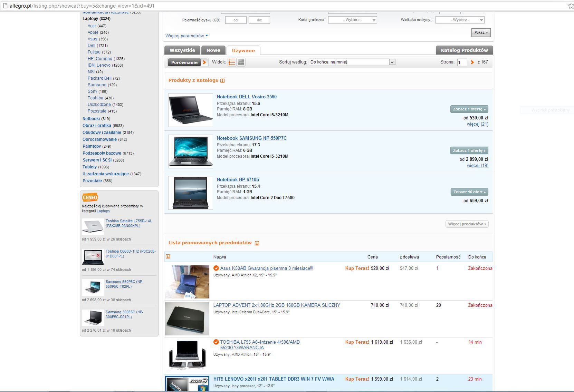The image size is (574, 392).
Task: Click the info icon in listing table header
Action: (x=168, y=256)
